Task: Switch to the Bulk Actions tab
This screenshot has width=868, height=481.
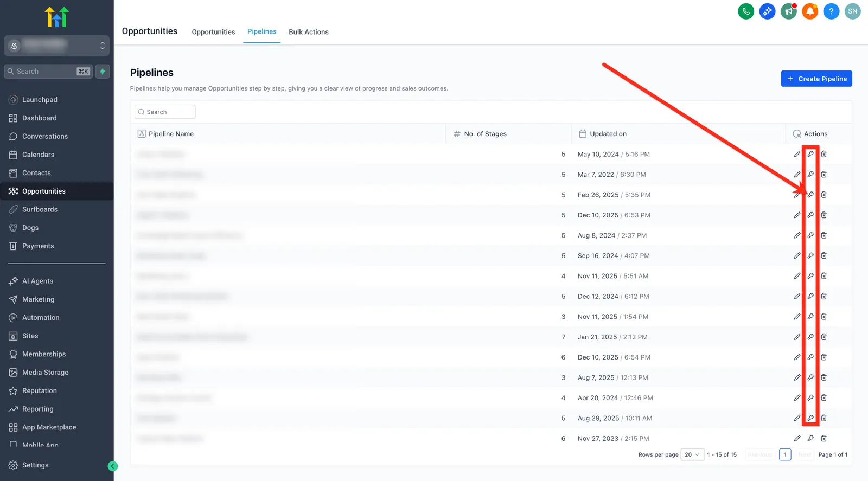Action: [309, 32]
